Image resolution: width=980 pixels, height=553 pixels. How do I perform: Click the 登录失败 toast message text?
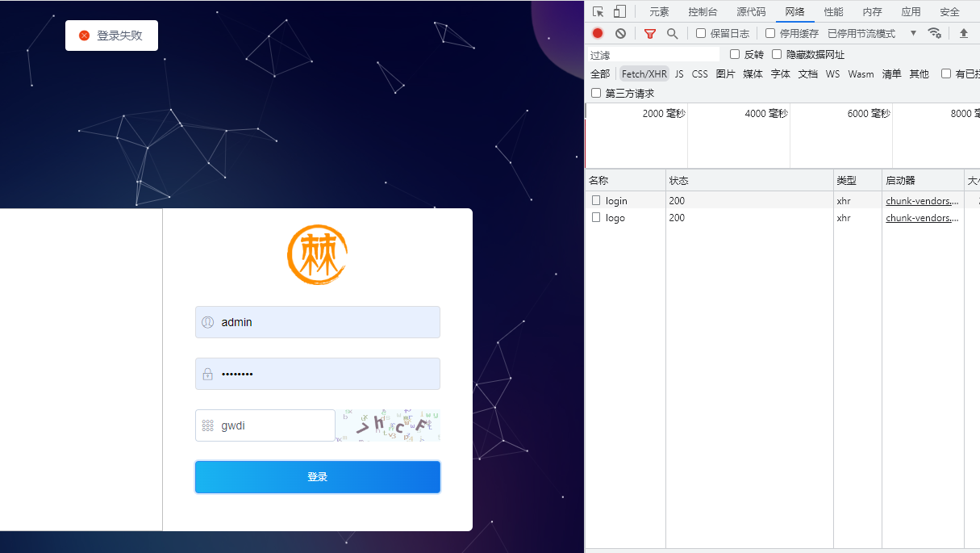119,36
